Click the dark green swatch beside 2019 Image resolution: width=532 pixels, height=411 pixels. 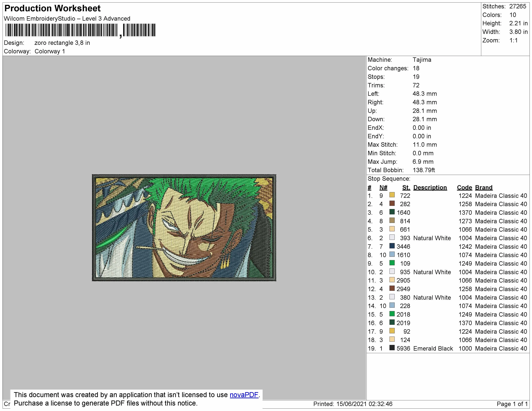[x=392, y=322]
